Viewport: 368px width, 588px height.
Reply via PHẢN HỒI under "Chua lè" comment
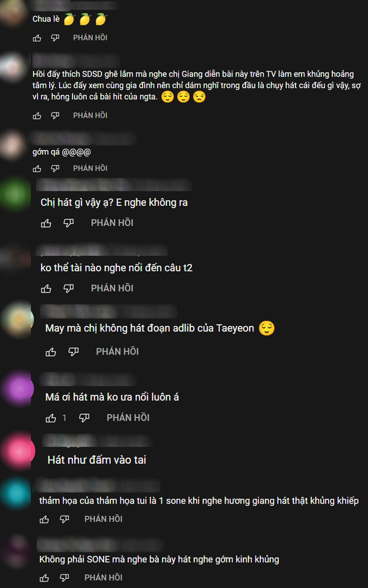90,38
